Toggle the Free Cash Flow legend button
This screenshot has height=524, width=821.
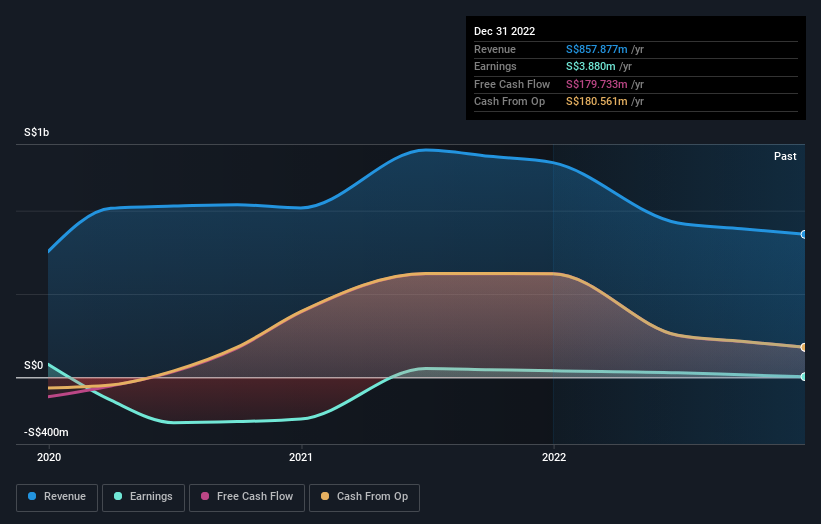pyautogui.click(x=247, y=497)
